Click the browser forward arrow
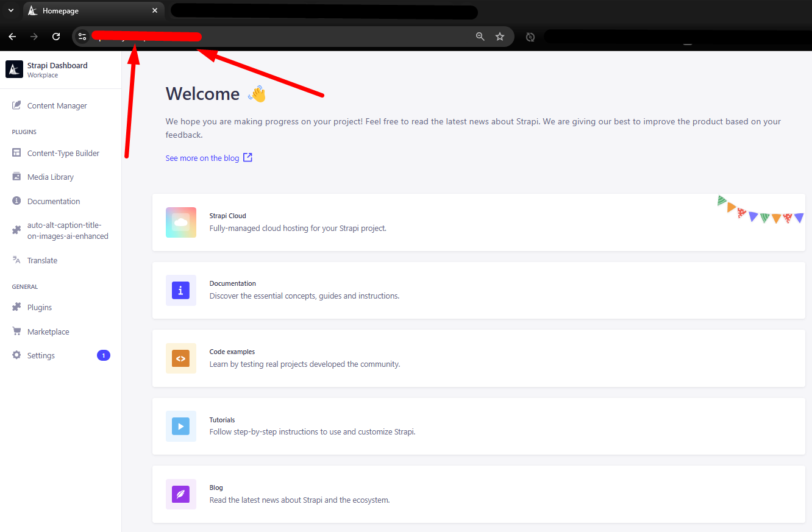Viewport: 812px width, 532px height. pos(34,37)
